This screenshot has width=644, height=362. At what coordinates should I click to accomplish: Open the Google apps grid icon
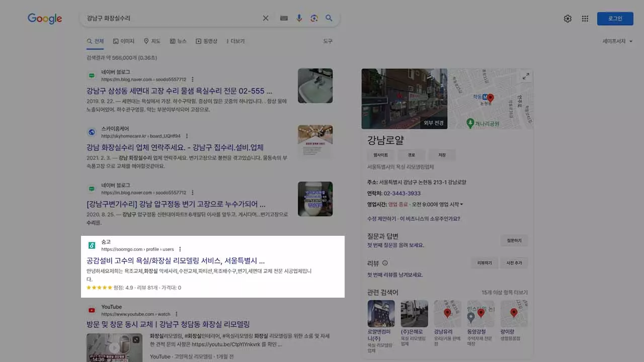coord(585,19)
